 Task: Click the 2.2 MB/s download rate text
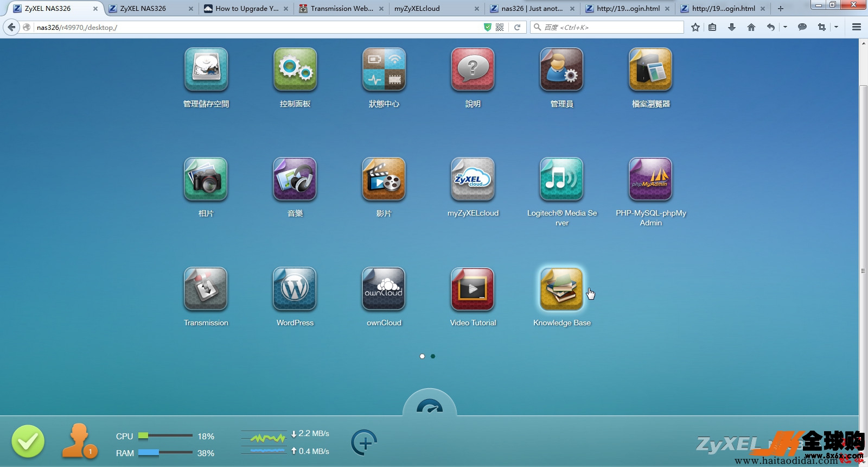tap(314, 433)
